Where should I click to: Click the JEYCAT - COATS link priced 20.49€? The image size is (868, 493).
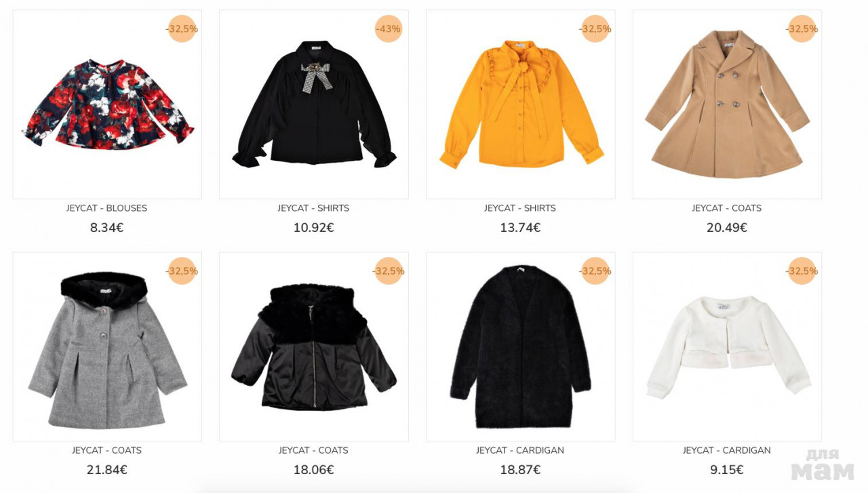coord(727,208)
